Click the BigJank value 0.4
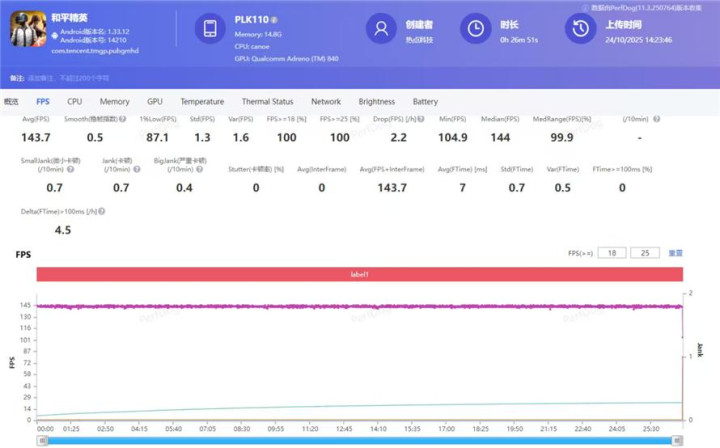720x448 pixels. (x=184, y=187)
